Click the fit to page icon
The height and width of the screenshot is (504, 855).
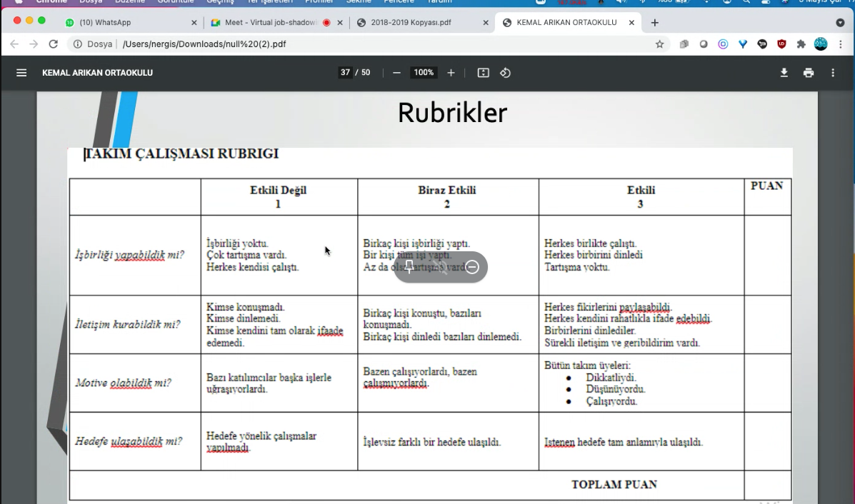pos(483,73)
